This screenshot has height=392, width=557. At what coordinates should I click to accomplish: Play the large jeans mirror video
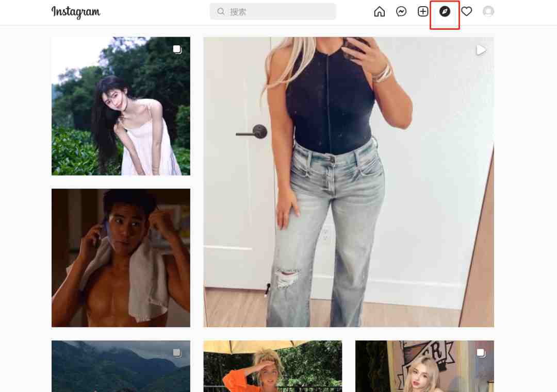point(349,182)
